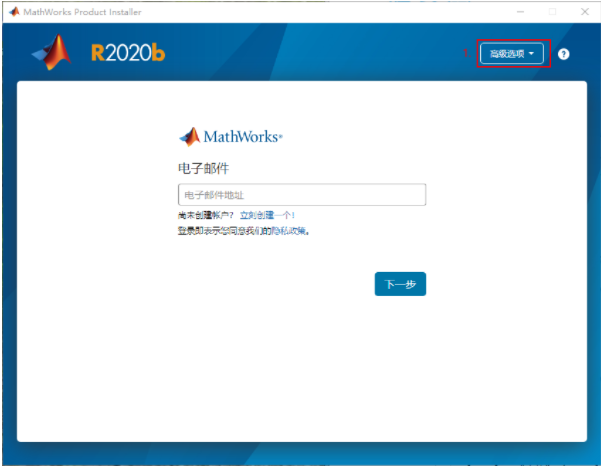Open the 隐私政策 privacy policy link

(289, 231)
